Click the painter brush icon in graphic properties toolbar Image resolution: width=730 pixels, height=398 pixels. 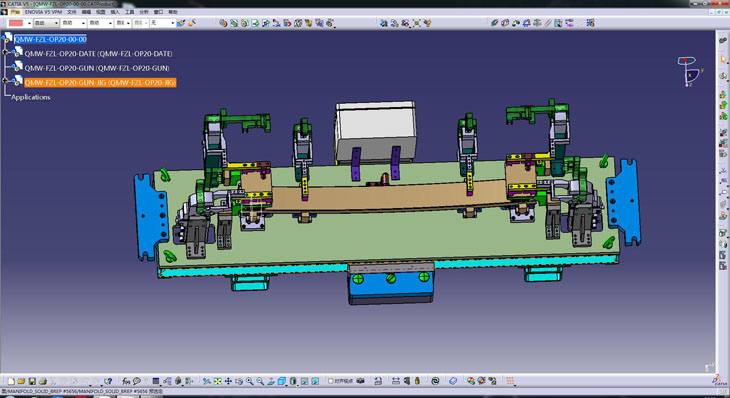tap(181, 23)
